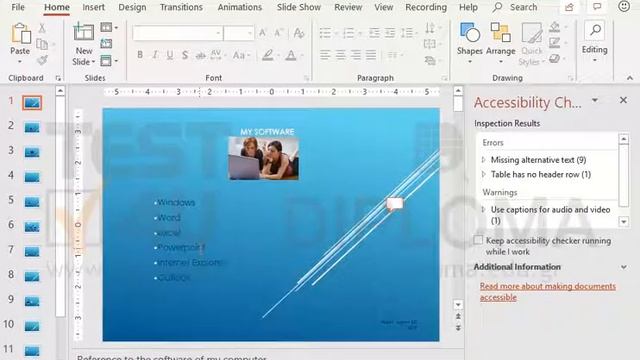Viewport: 640px width, 360px height.
Task: Click Increase Font Size icon
Action: pos(263,33)
